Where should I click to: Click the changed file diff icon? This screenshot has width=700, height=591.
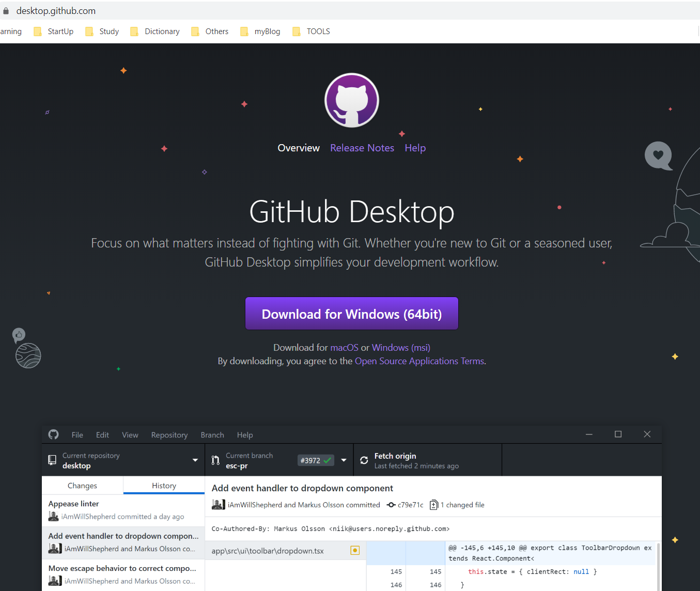(434, 505)
